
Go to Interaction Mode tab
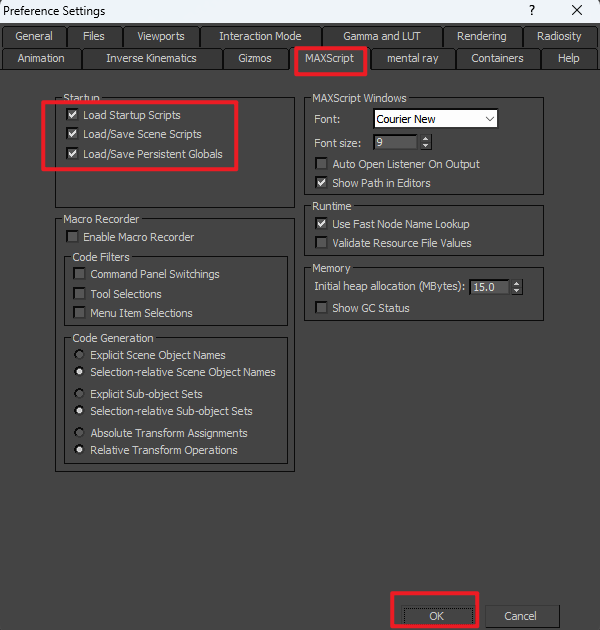point(260,37)
